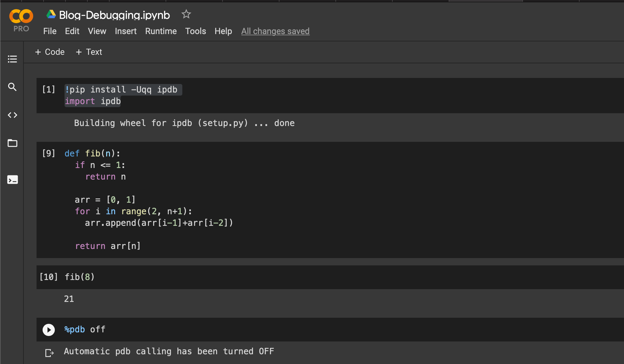
Task: Click the star/bookmark icon for notebook
Action: (x=186, y=15)
